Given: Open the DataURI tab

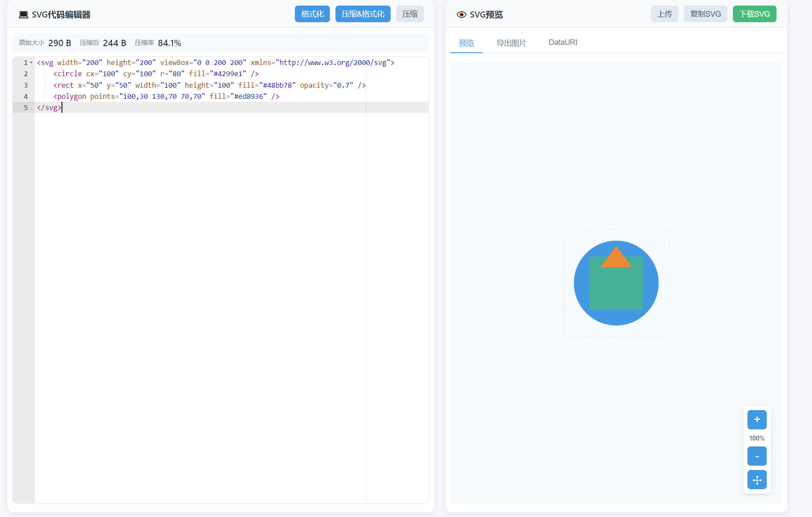Looking at the screenshot, I should [563, 42].
